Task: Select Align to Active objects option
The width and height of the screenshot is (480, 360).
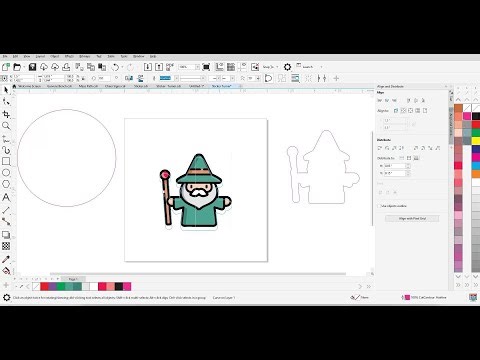Action: pos(396,111)
